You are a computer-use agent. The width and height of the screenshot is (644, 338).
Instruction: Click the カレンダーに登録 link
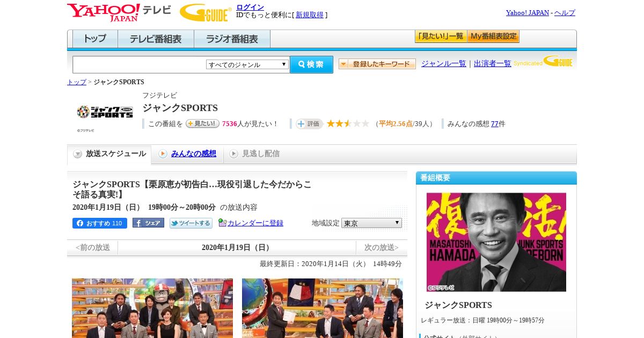(255, 223)
